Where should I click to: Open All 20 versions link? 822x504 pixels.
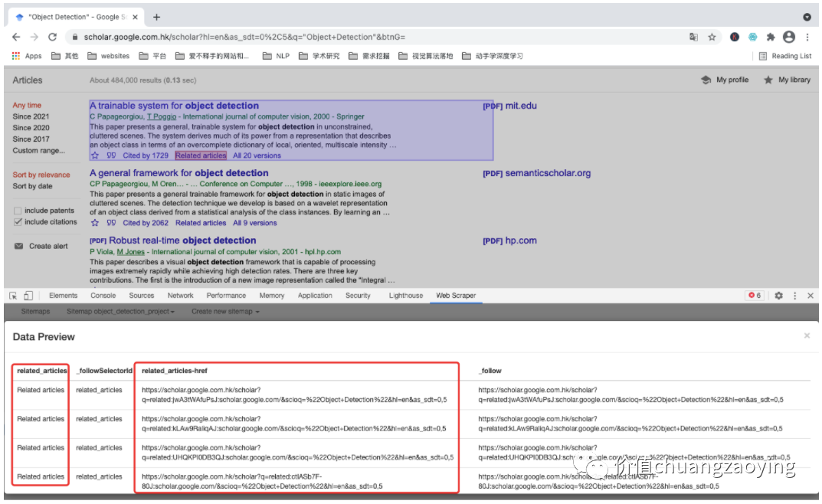257,155
